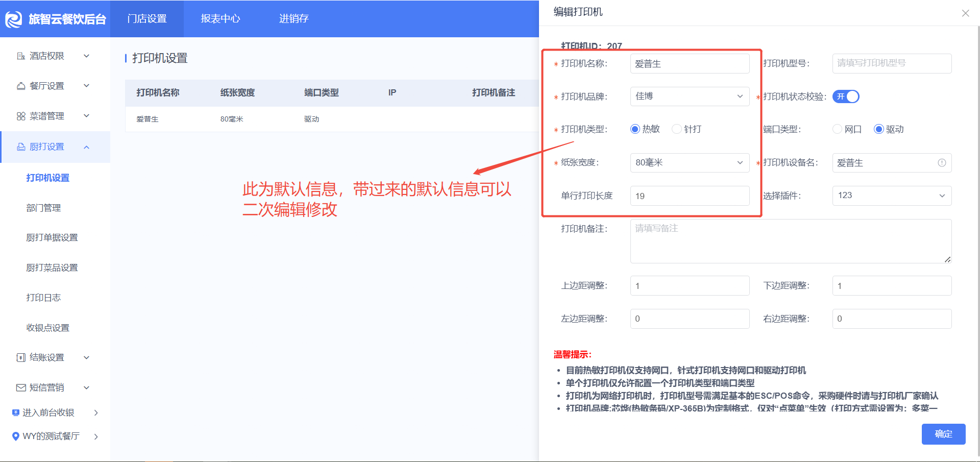
Task: Open the WY的测试餐厅 store switcher arrow
Action: tap(96, 436)
